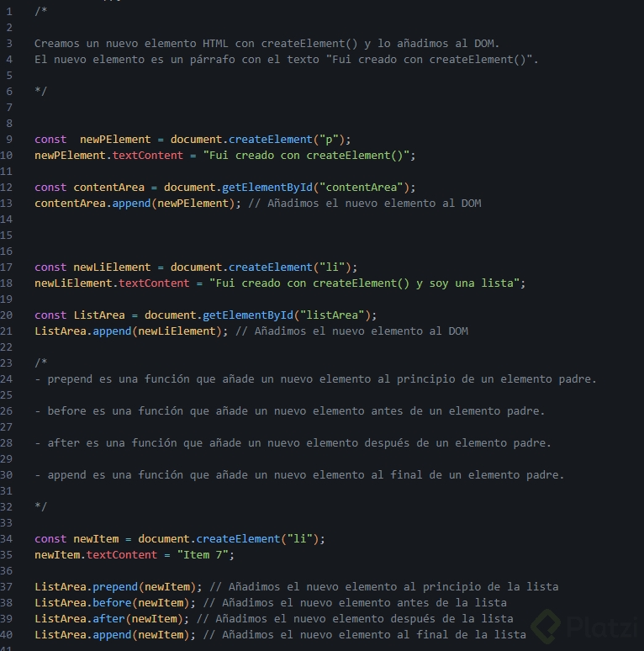Click line number 34 in the gutter
Screen dimensions: 644x651
click(x=6, y=539)
